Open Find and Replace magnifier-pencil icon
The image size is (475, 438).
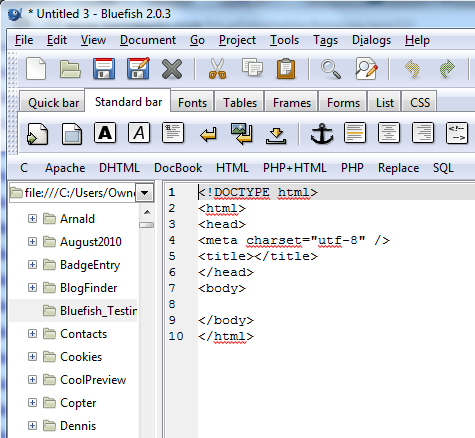coord(366,69)
